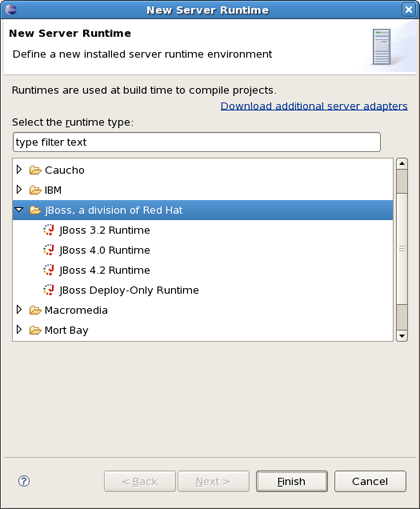Click the disabled Next button
Image resolution: width=420 pixels, height=509 pixels.
(213, 481)
